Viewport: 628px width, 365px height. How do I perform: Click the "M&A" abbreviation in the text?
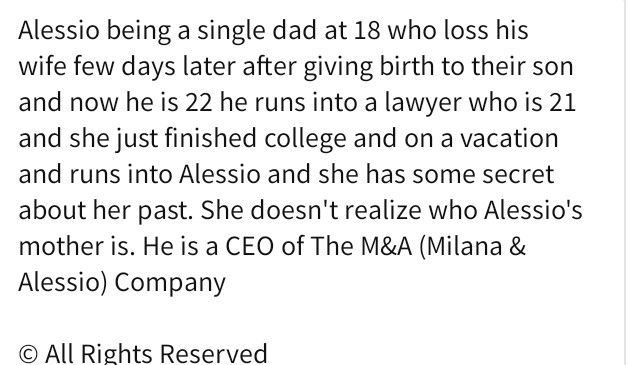[x=386, y=246]
